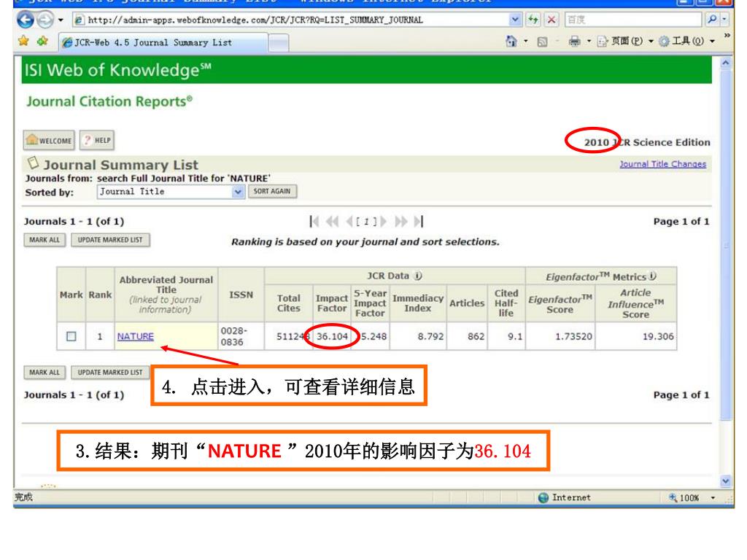
Task: Click the RSS feeds icon
Action: 542,42
